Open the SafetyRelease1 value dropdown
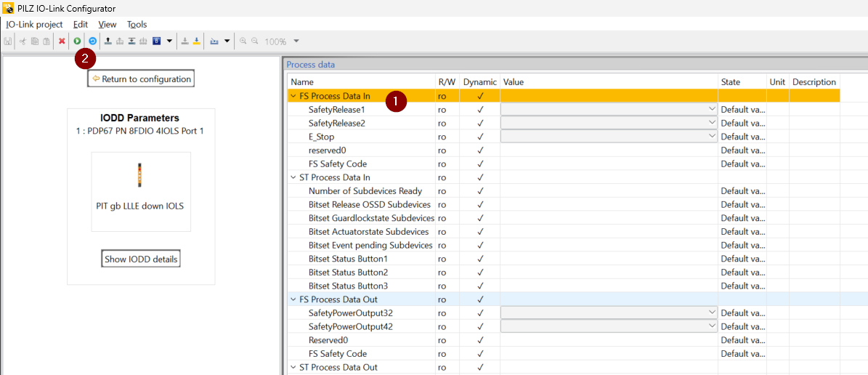This screenshot has width=868, height=375. coord(711,110)
